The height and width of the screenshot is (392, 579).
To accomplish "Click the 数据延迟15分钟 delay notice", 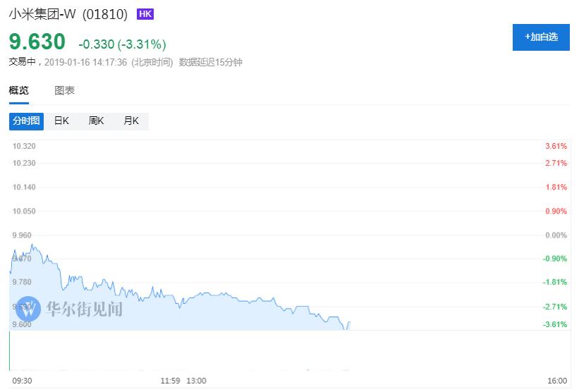I will pos(210,62).
